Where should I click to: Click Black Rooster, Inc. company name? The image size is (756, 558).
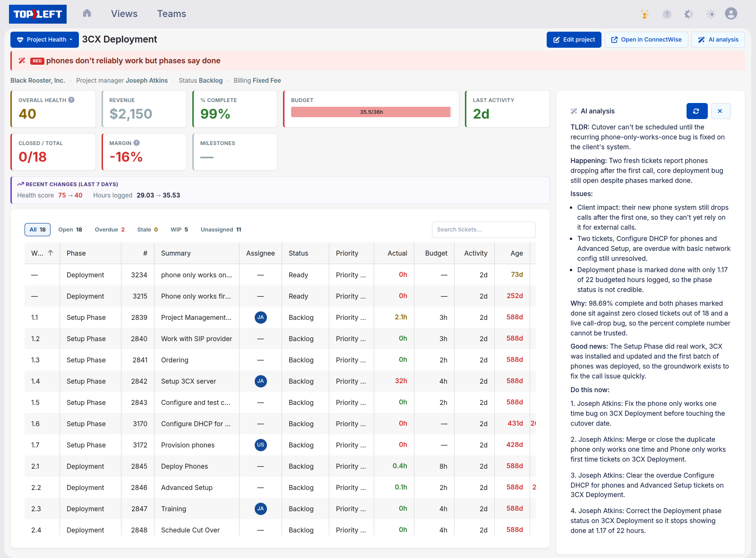38,80
